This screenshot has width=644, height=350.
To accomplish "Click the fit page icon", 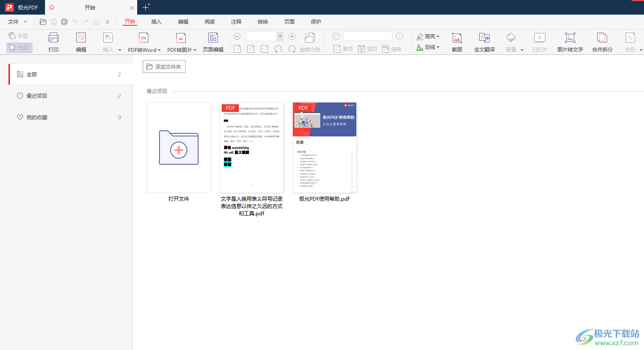I will coord(251,49).
